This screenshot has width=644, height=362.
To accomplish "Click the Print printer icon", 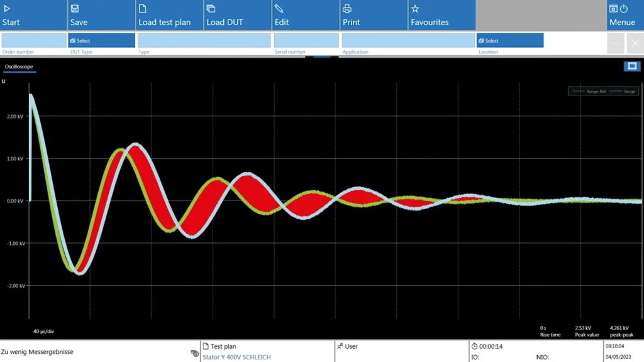I will coord(347,9).
